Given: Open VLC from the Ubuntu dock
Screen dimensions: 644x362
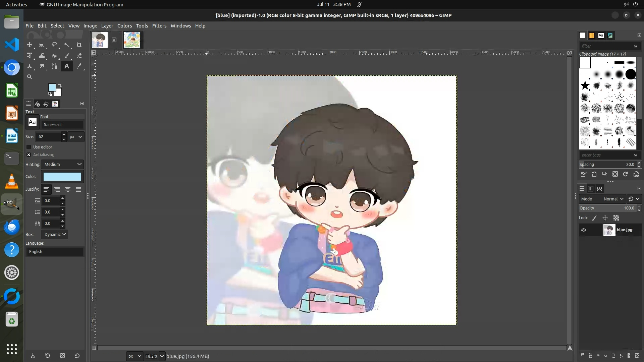Looking at the screenshot, I should [x=12, y=181].
